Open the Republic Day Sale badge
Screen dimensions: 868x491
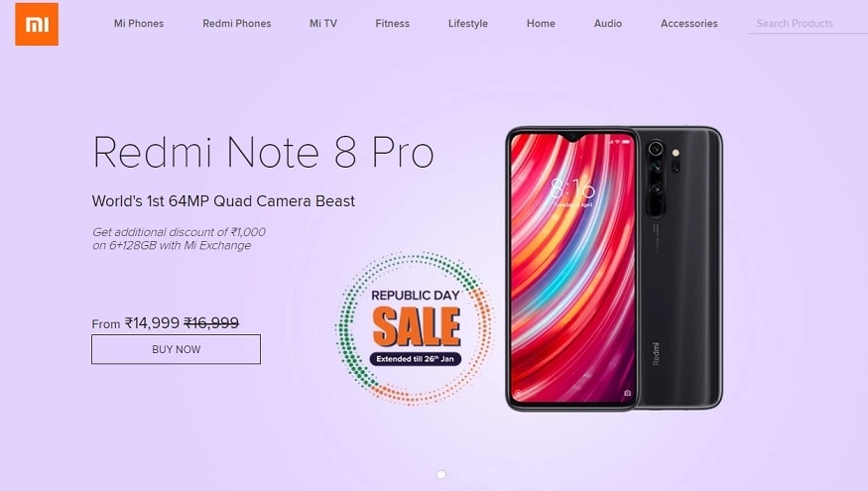click(x=415, y=327)
